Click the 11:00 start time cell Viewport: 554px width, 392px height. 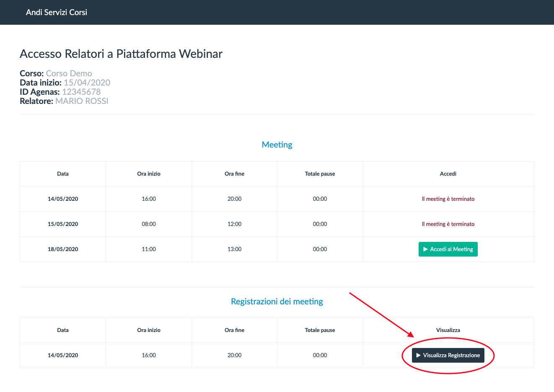point(149,249)
